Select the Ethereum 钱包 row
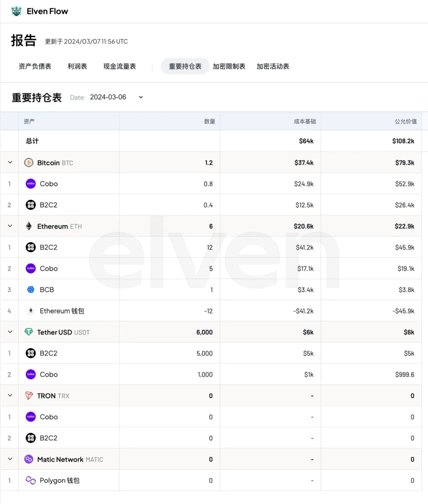 click(x=62, y=311)
